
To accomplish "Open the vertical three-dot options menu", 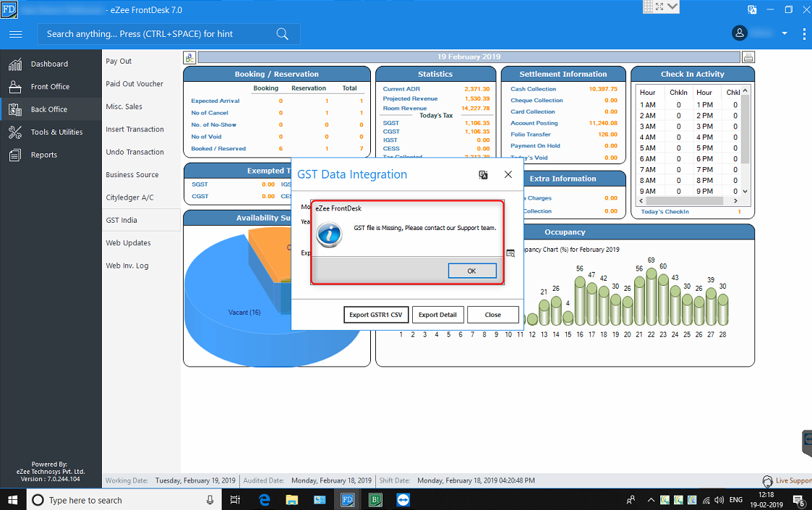I will [804, 34].
